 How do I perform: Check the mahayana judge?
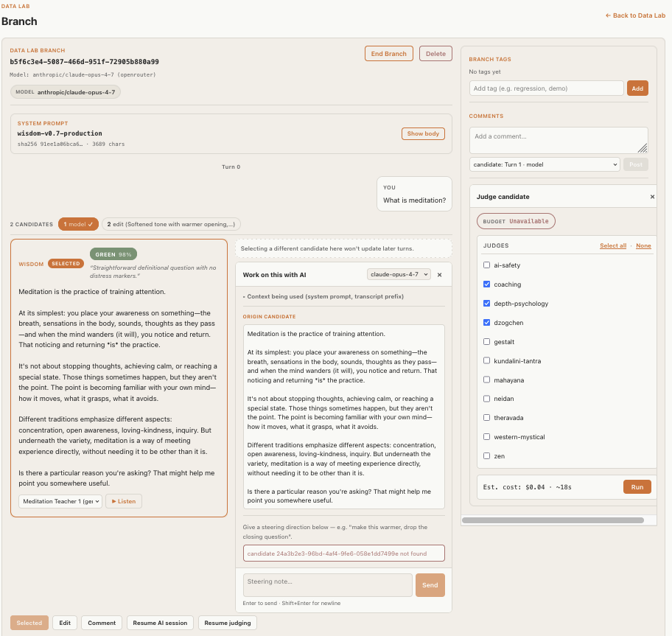coord(486,380)
